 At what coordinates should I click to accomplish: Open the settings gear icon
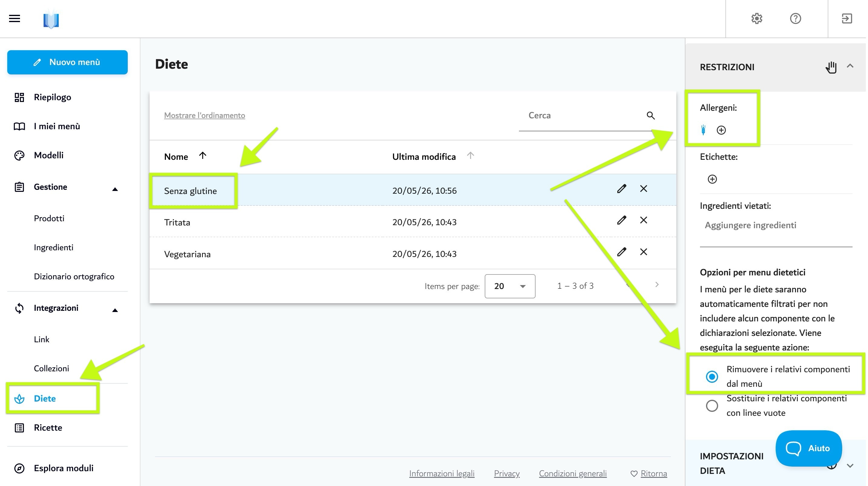tap(757, 18)
